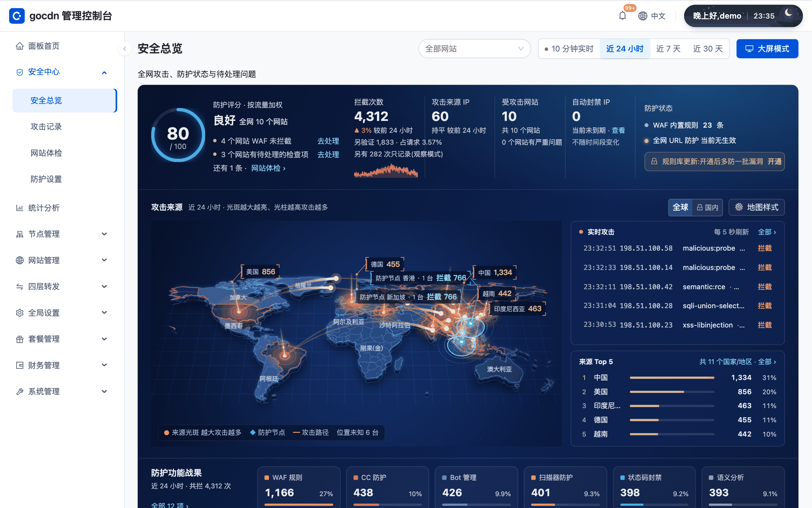
Task: Click the 系统管理 wrench icon
Action: [x=20, y=391]
